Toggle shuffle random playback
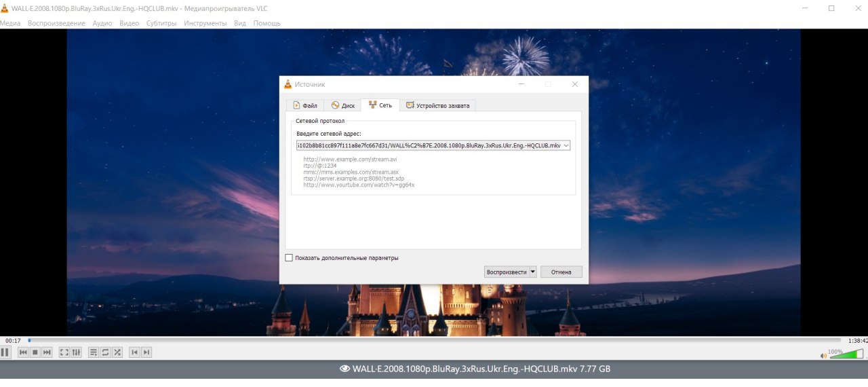Image resolution: width=868 pixels, height=387 pixels. point(117,352)
